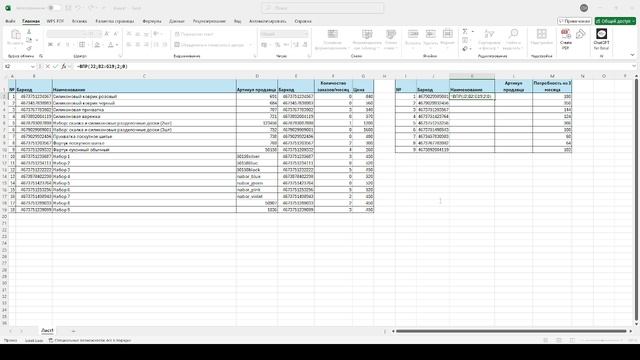Switch to Рецензирование tab
This screenshot has width=640, height=360.
209,21
